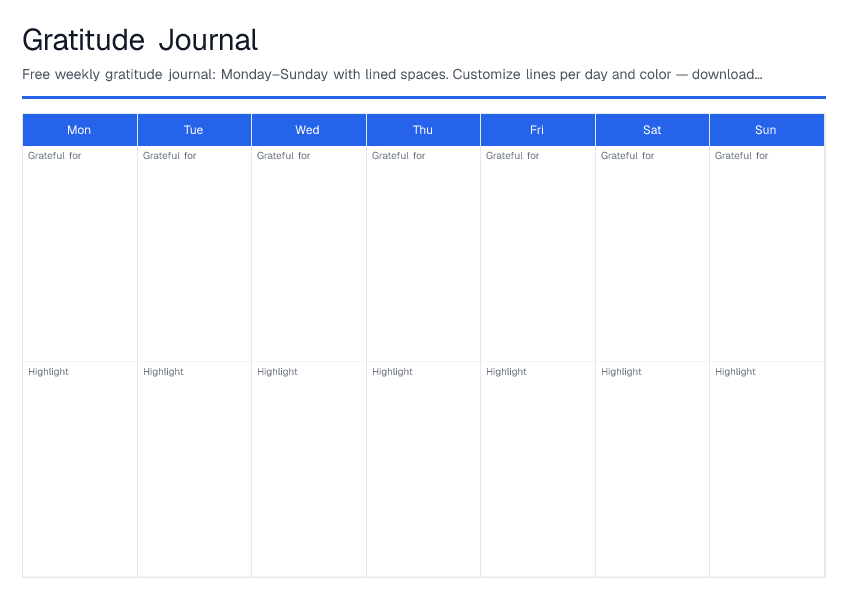Click 'Grateful for' label under Thu
The height and width of the screenshot is (600, 848).
[x=399, y=156]
